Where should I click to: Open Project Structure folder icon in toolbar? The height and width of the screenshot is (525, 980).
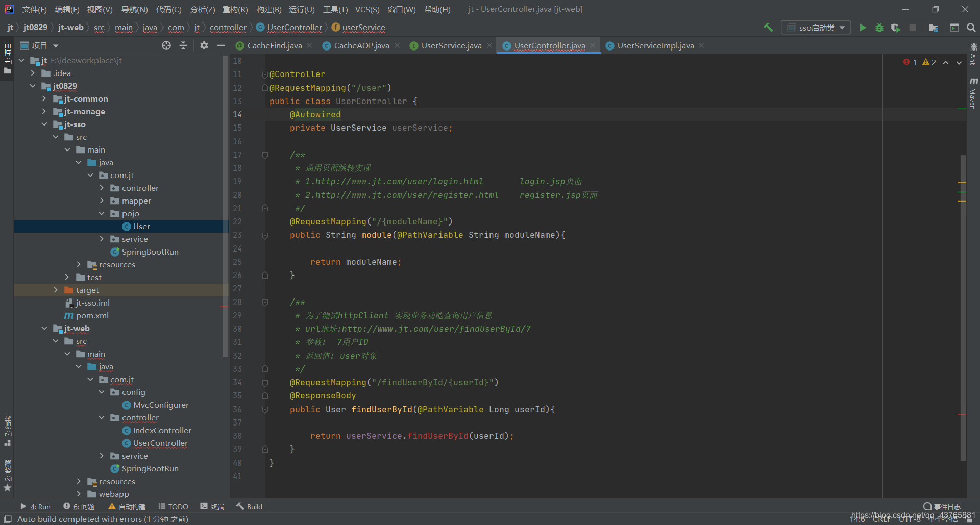(x=934, y=28)
